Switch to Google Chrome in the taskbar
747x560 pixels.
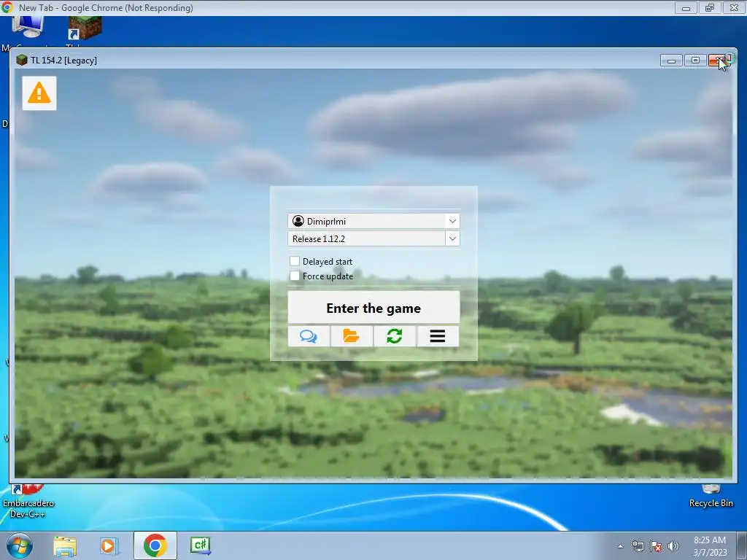pos(155,545)
